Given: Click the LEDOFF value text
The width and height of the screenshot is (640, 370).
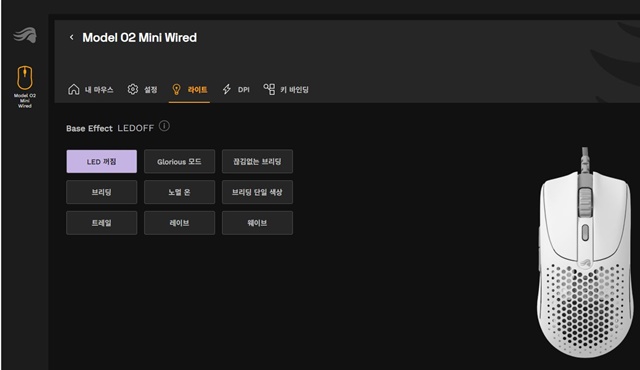Looking at the screenshot, I should (x=136, y=128).
